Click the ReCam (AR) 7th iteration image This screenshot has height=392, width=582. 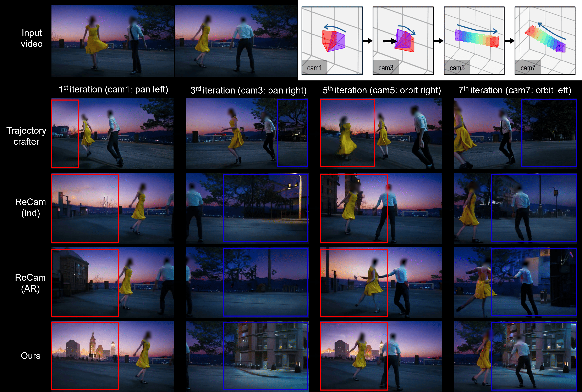(x=515, y=283)
